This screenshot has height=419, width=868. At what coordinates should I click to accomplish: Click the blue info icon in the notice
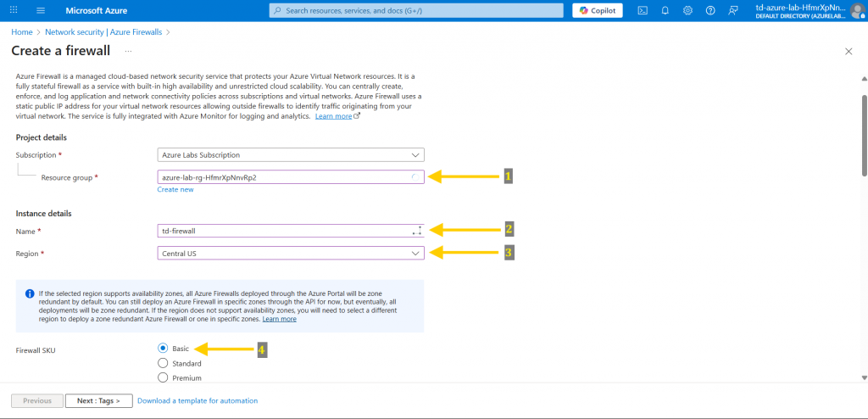30,293
